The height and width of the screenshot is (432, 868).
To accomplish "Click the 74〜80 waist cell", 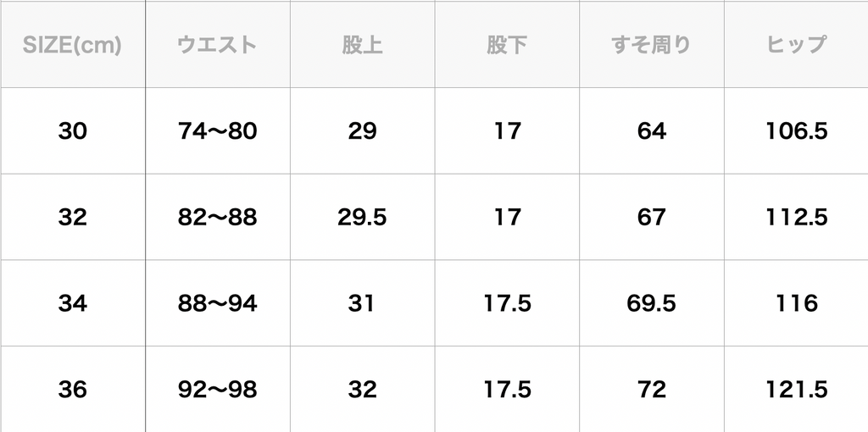I will coord(217,131).
